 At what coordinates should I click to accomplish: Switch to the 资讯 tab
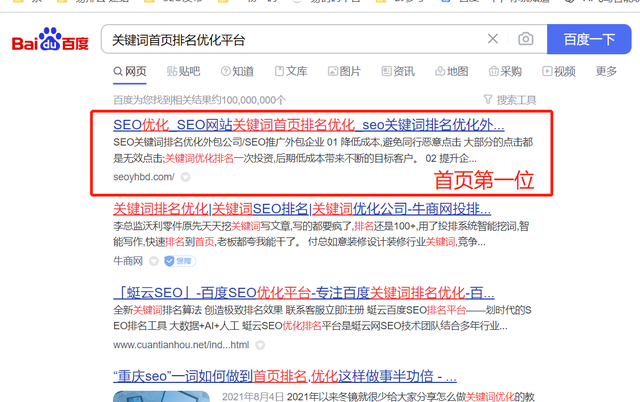[x=398, y=71]
